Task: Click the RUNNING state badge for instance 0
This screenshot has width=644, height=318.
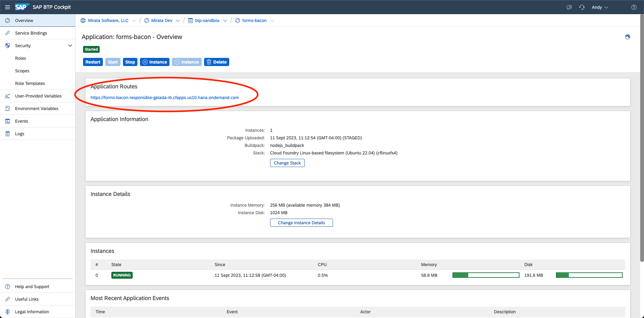Action: coord(122,275)
